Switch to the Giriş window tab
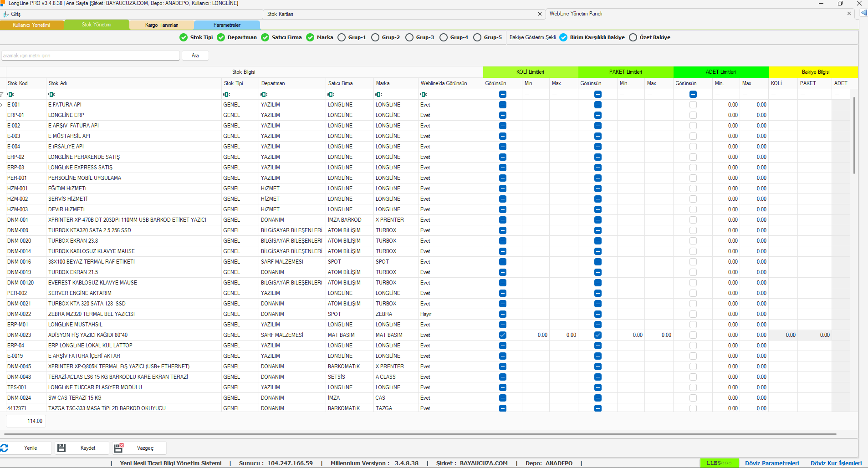The height and width of the screenshot is (468, 868). click(132, 14)
